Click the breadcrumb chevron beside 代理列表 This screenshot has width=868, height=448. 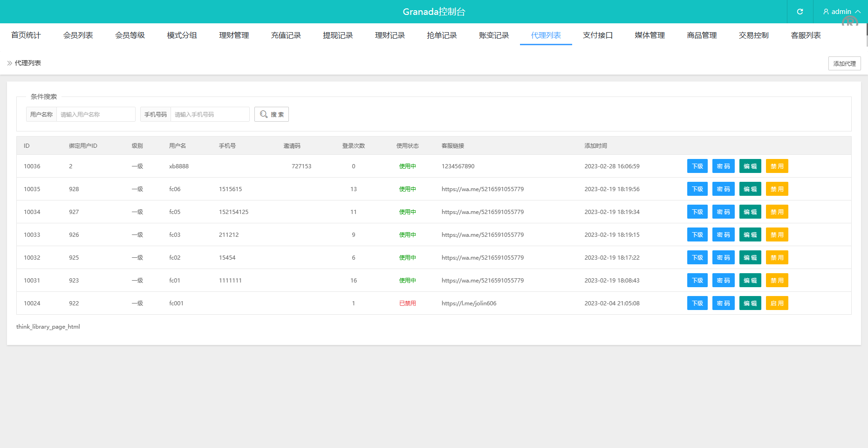9,63
